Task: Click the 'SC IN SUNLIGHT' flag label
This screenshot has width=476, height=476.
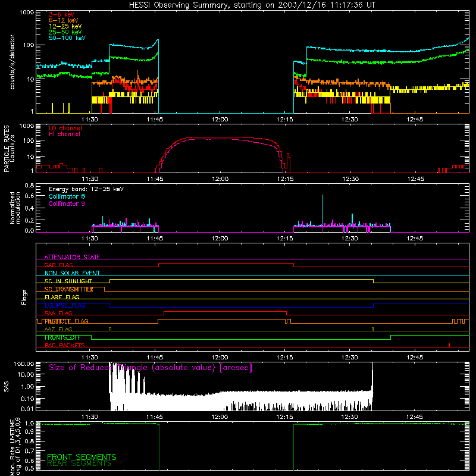Action: (x=68, y=281)
